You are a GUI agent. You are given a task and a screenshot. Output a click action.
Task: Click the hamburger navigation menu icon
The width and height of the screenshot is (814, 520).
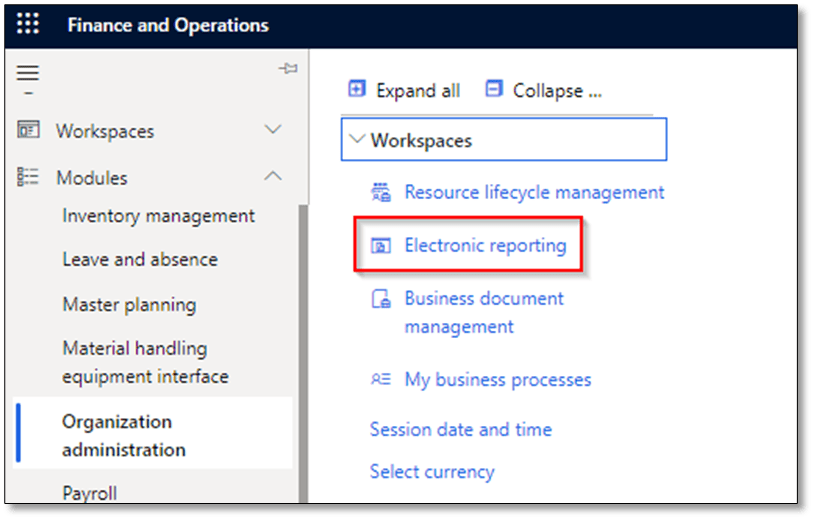[x=28, y=74]
